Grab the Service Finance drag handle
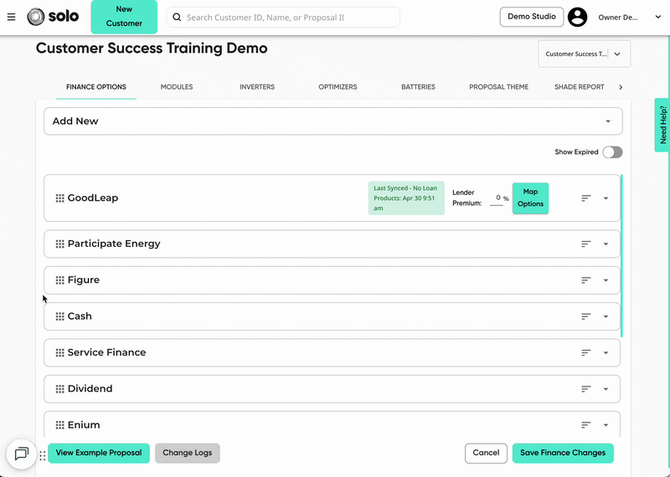Screen dimensions: 670x477 60,353
